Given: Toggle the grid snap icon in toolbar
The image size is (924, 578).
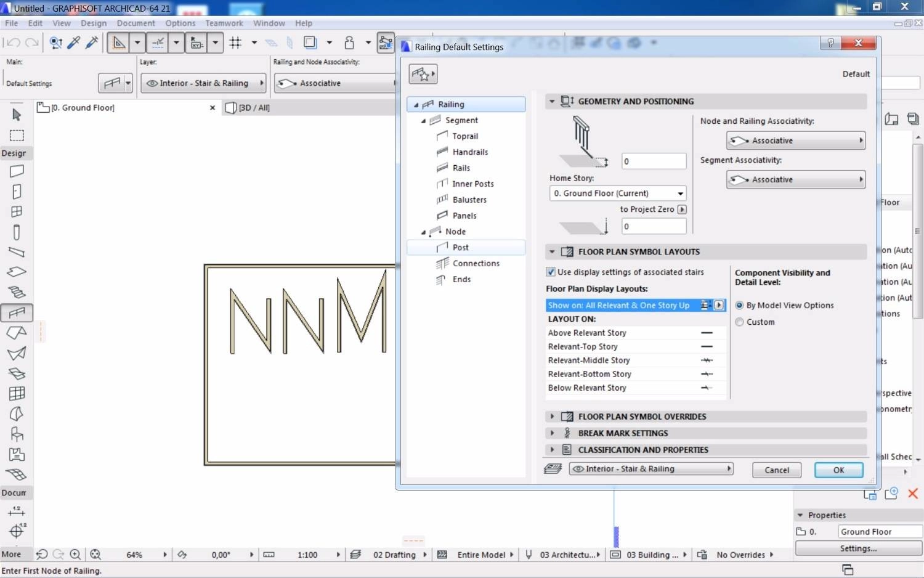Looking at the screenshot, I should pyautogui.click(x=235, y=43).
